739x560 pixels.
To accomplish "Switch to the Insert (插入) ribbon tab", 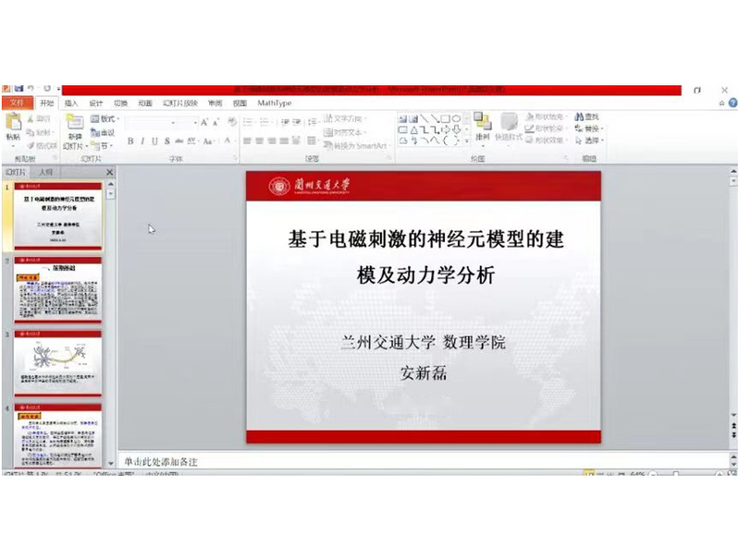I will click(71, 103).
